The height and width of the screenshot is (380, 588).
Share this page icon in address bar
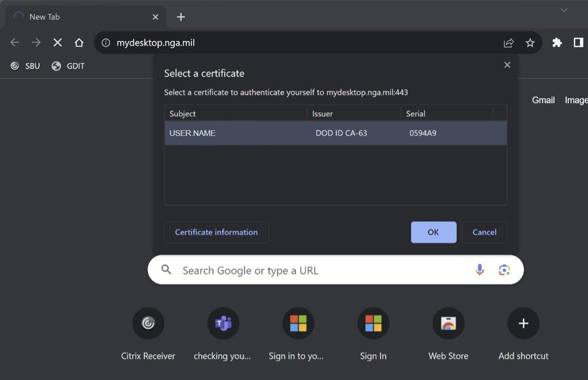[509, 43]
